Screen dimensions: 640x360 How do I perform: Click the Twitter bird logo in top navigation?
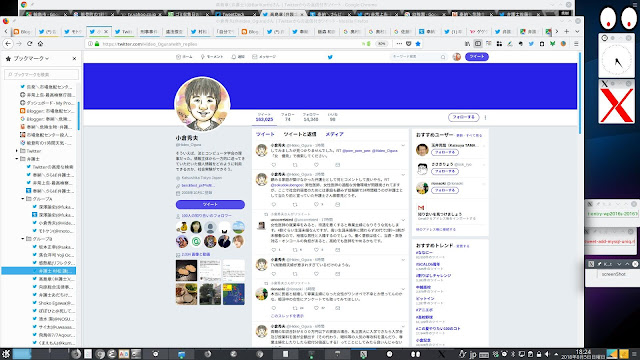tap(330, 57)
